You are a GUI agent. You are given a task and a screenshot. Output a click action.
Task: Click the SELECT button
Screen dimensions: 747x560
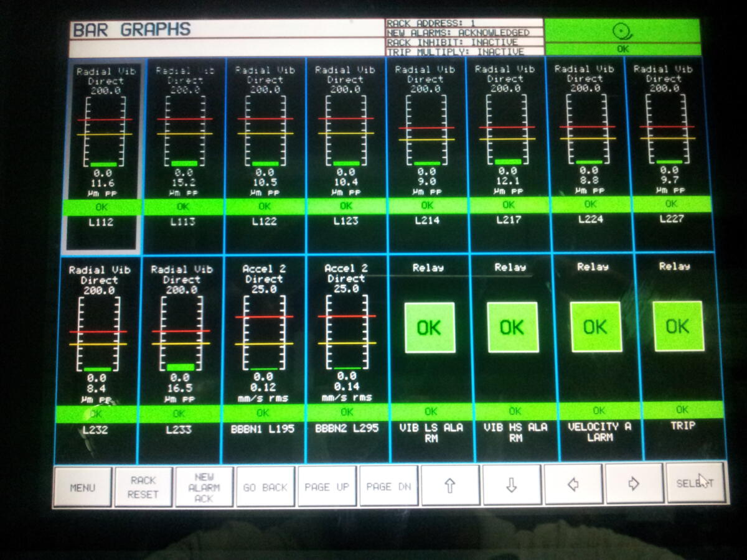click(695, 482)
